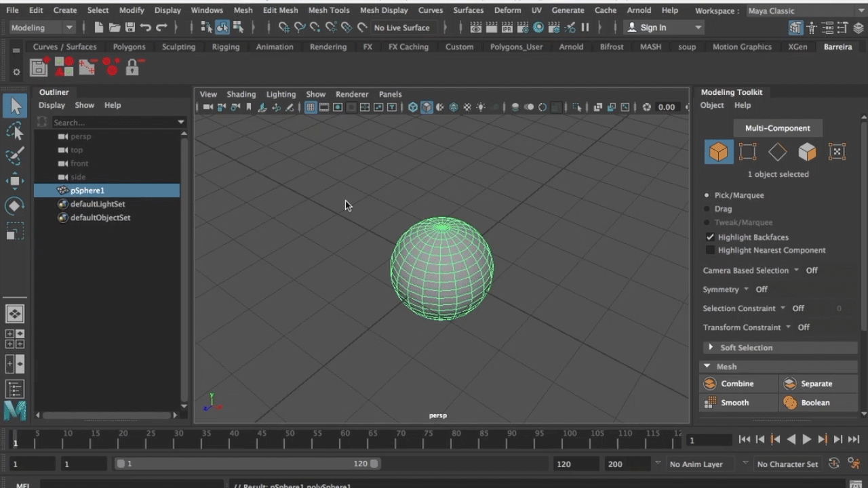Click the Pause render icon
The height and width of the screenshot is (488, 868).
(x=585, y=28)
